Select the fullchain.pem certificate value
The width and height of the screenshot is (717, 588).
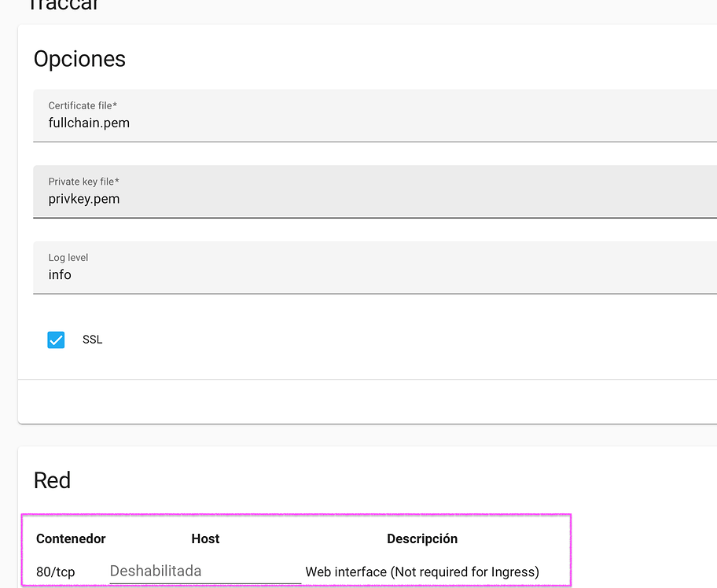89,123
